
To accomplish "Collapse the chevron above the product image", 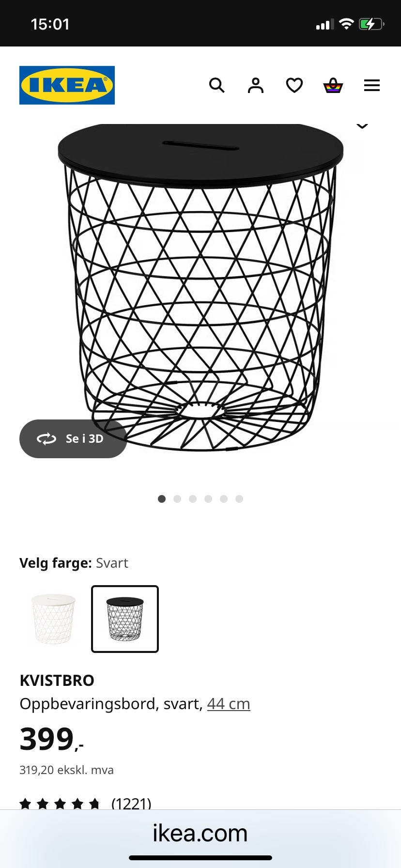I will (362, 126).
